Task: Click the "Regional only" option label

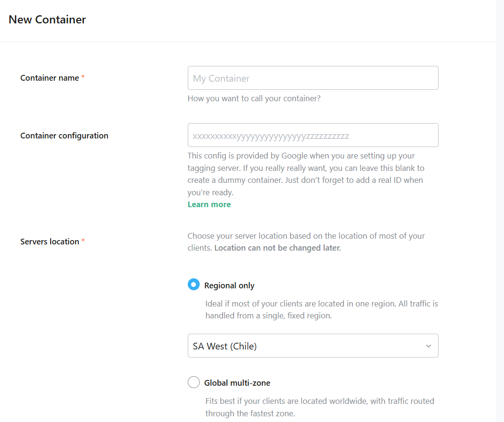Action: (229, 285)
